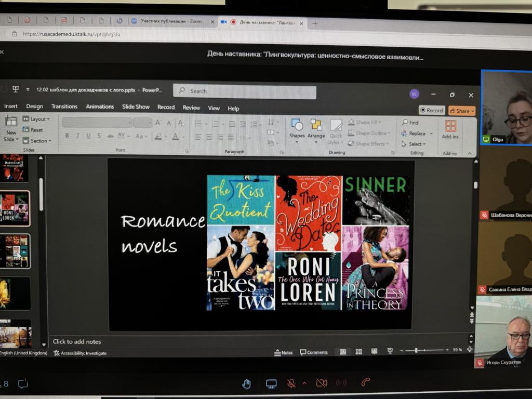
Task: Open the conference chat icon
Action: 23,384
